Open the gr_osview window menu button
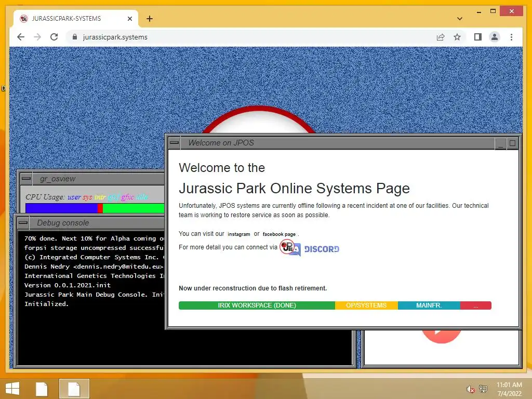 [26, 179]
